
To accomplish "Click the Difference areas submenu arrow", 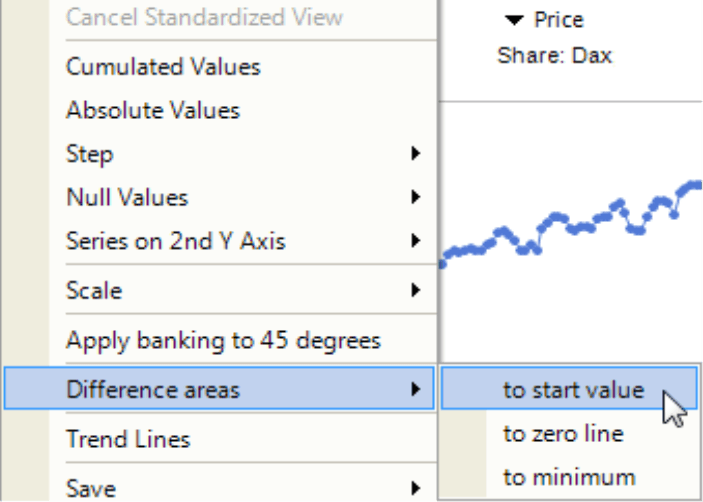I will pos(416,389).
